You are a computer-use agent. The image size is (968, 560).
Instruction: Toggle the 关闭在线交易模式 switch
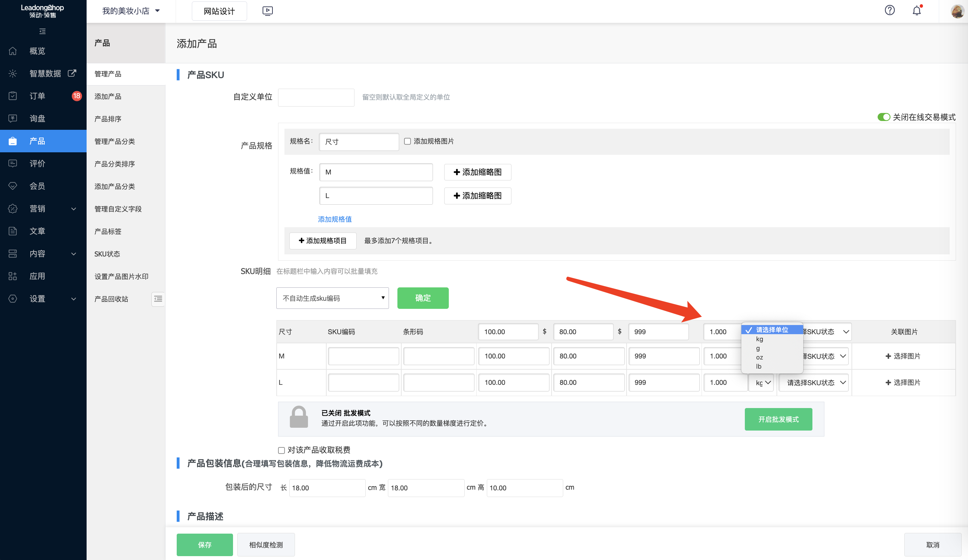pos(883,117)
